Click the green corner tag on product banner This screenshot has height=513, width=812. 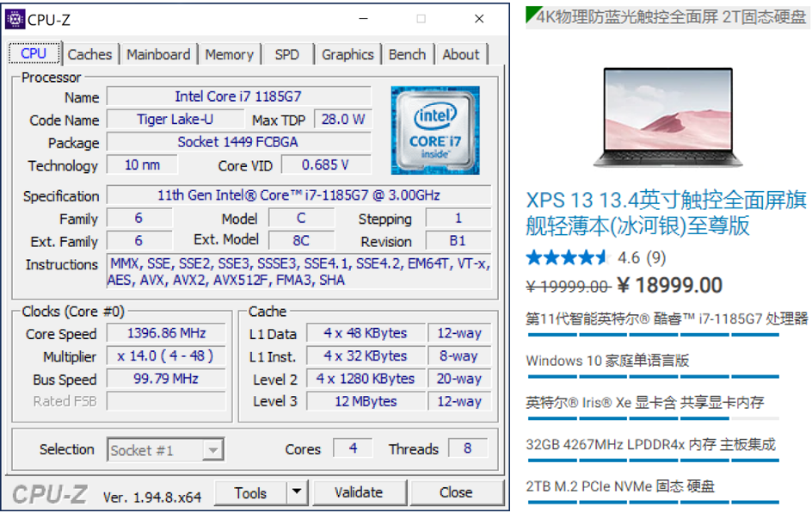pos(532,14)
